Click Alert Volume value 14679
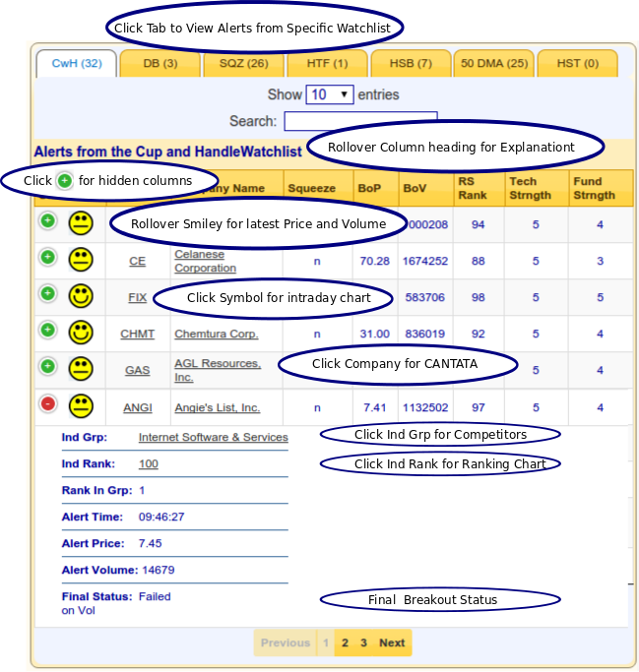 [159, 570]
